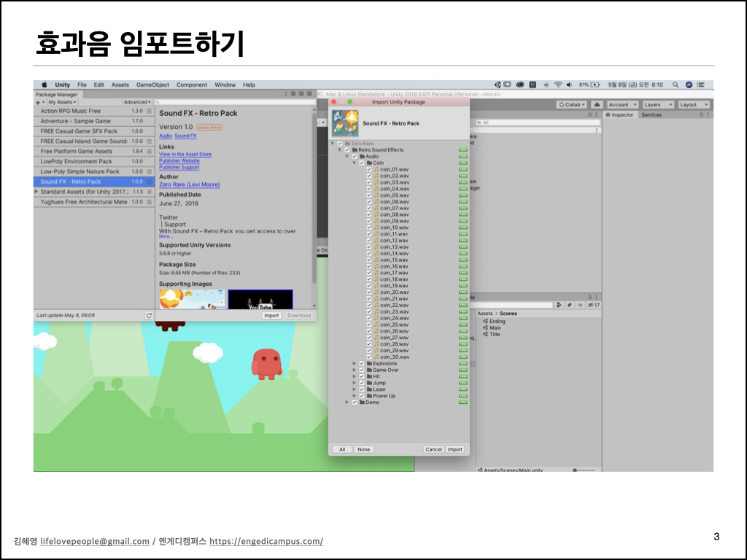
Task: Click Search by Label tag icon in Project panel
Action: click(569, 305)
